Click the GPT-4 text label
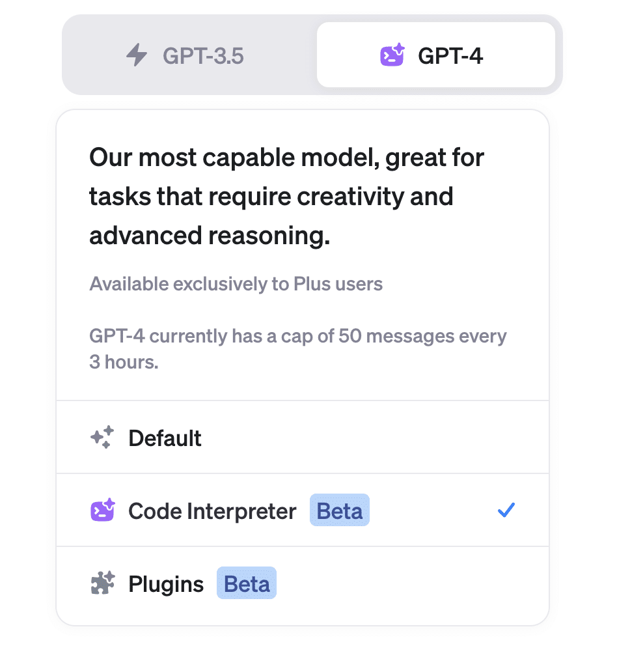The height and width of the screenshot is (672, 617). coord(450,56)
